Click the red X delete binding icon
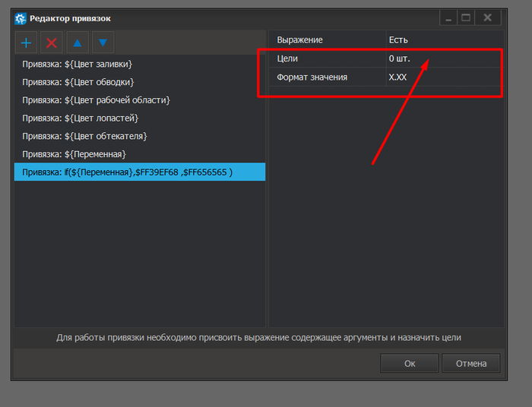 tap(52, 43)
